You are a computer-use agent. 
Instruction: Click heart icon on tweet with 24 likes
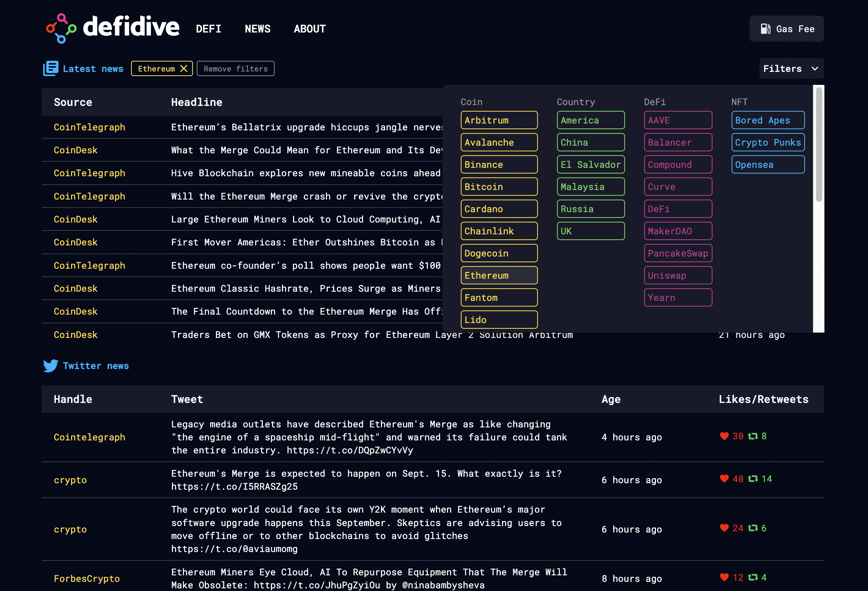[724, 528]
